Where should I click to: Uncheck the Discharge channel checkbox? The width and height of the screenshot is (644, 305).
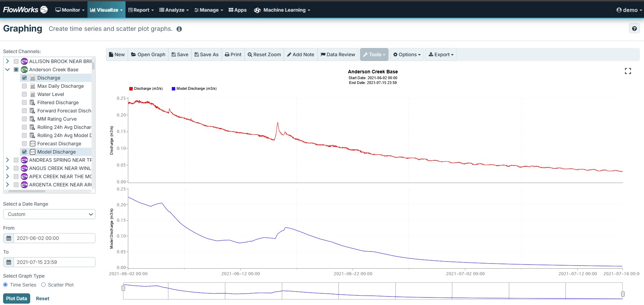24,78
